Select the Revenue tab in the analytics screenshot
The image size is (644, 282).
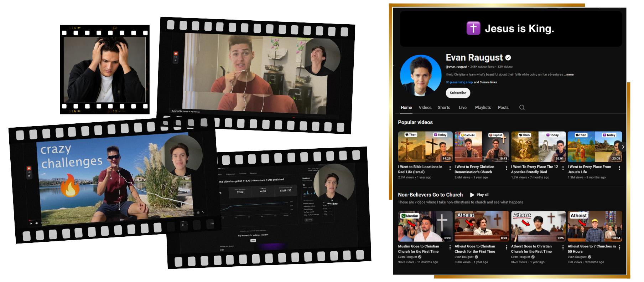(254, 173)
